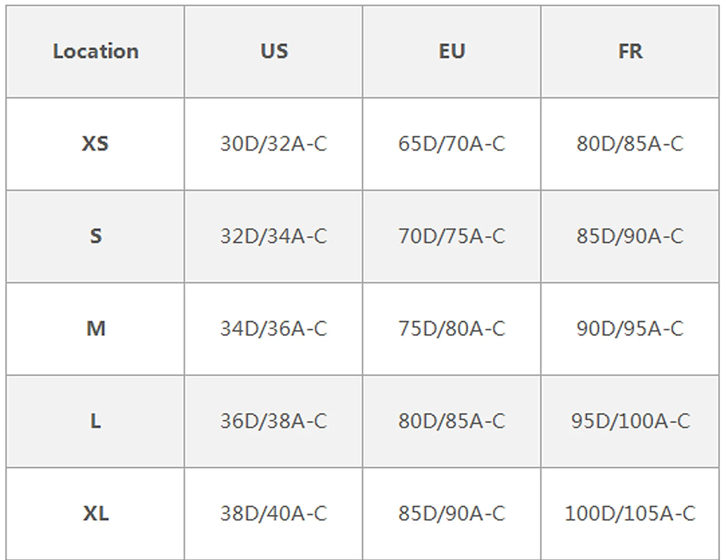Click the 36D/38A-C cell
728x560 pixels.
274,421
